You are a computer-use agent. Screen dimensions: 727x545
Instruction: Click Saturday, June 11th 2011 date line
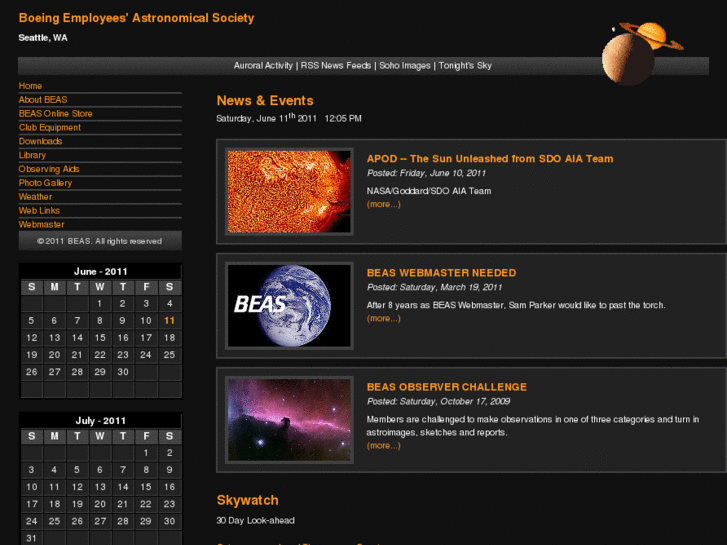[289, 118]
